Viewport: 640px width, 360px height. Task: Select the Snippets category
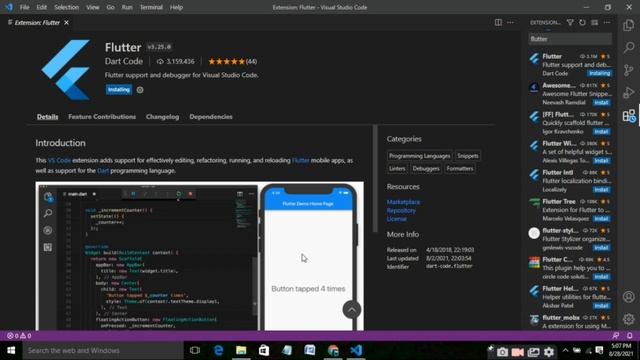click(467, 156)
